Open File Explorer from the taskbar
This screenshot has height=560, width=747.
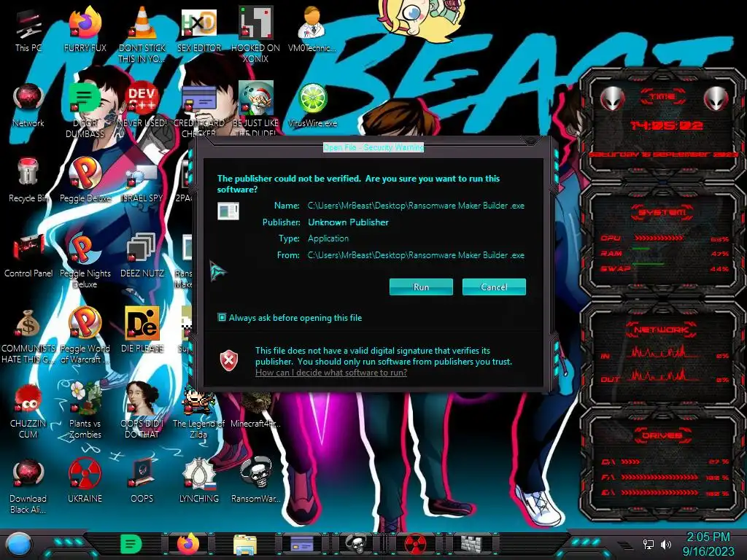point(245,545)
